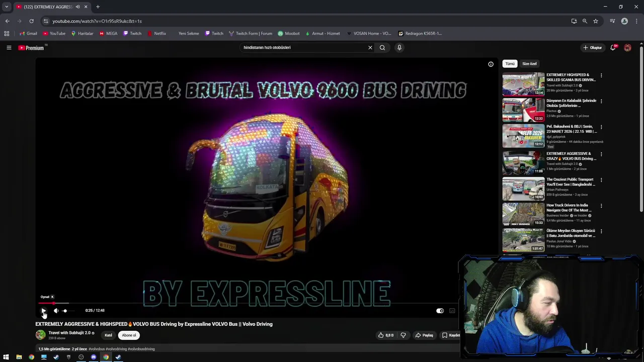644x362 pixels.
Task: Open options for How Truck Drivers In India video
Action: tap(601, 206)
